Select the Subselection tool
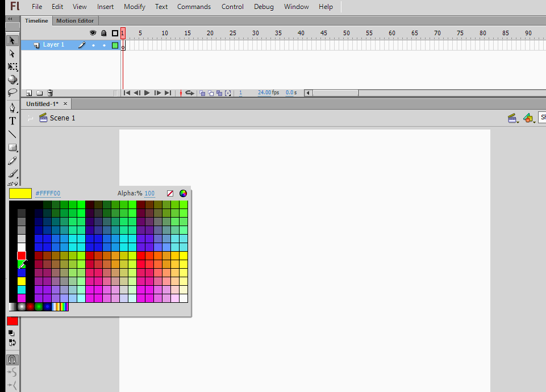Screen dimensions: 546x392 tap(12, 54)
